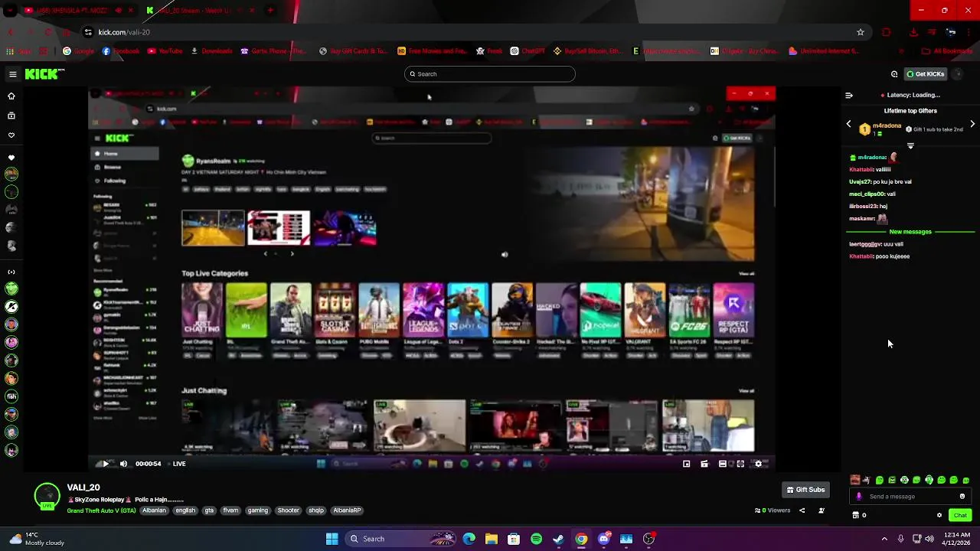Screen dimensions: 980x551
Task: Open the Google bookmark
Action: pos(79,51)
